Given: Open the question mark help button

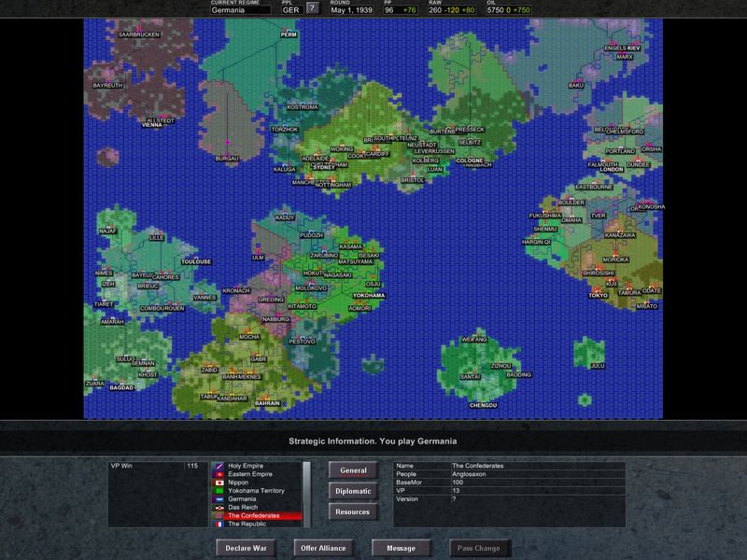Looking at the screenshot, I should [312, 8].
